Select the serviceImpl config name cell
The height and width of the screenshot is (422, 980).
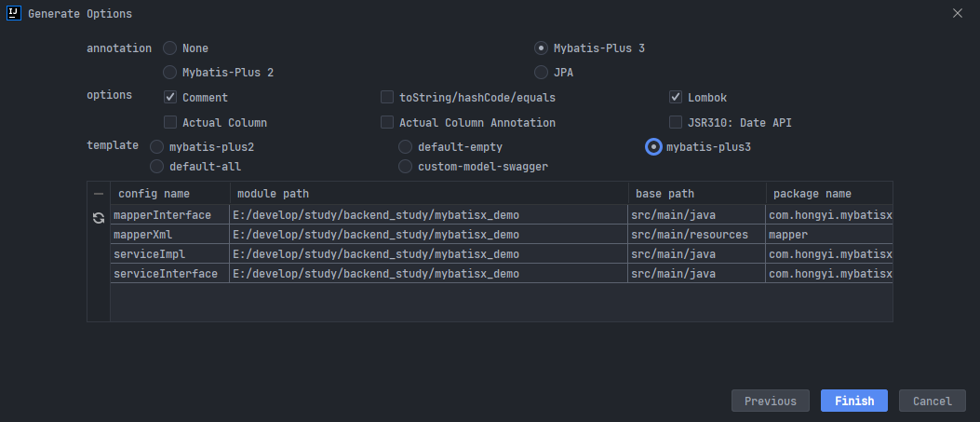pos(170,253)
